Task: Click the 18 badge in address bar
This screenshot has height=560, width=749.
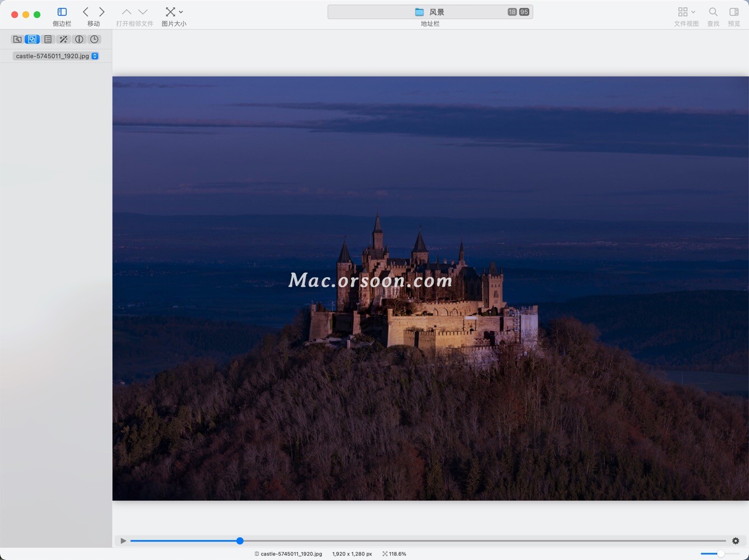Action: pos(512,12)
